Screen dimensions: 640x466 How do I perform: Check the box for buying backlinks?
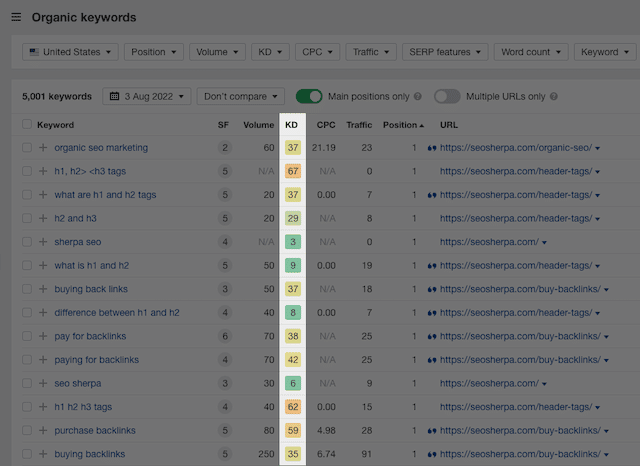pyautogui.click(x=27, y=454)
